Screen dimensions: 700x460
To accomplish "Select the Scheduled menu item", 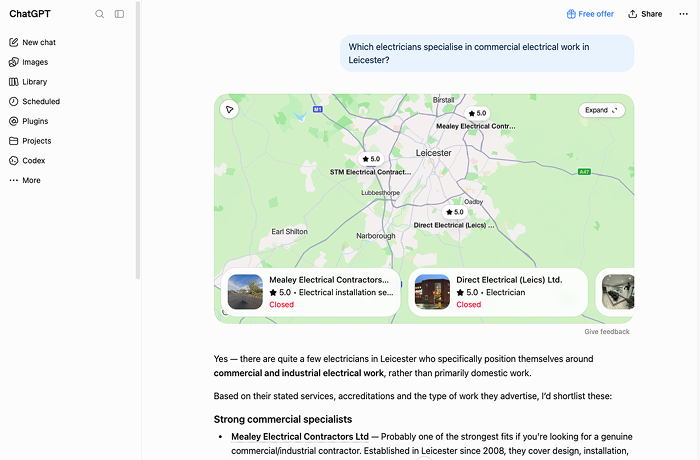I will (41, 101).
